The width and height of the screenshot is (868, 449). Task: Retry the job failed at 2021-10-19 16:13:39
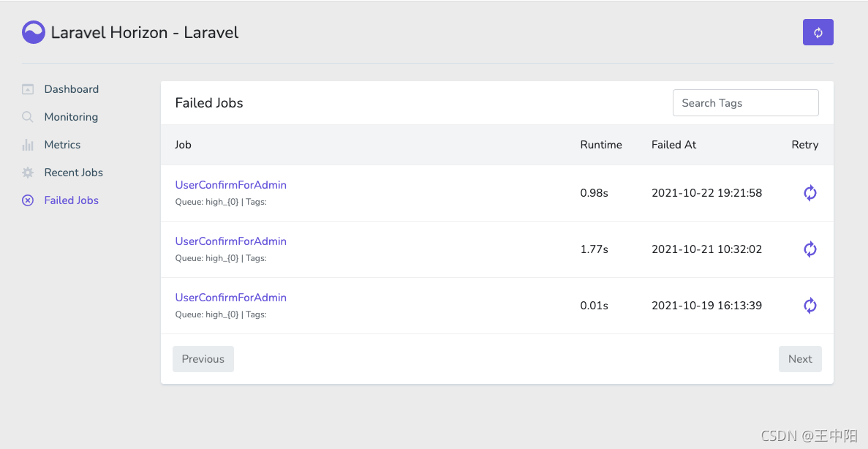point(809,306)
